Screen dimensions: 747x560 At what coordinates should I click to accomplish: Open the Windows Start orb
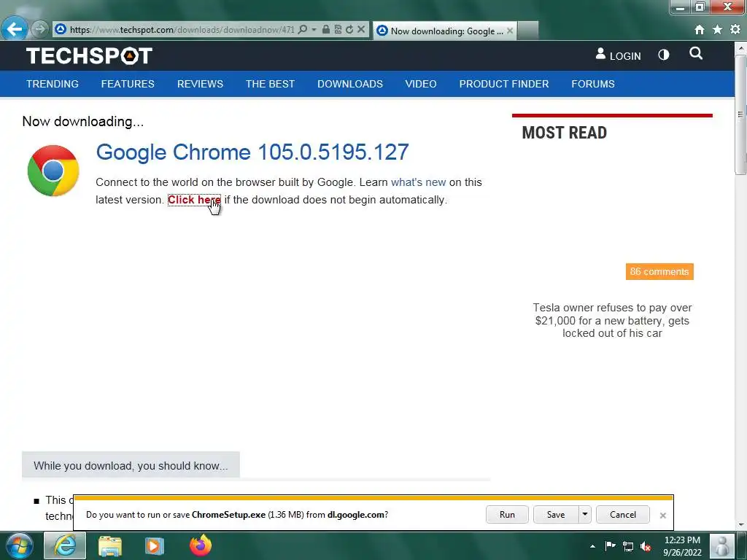19,545
